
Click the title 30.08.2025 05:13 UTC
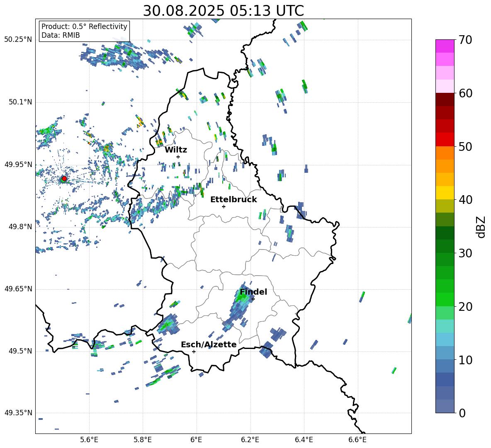pos(223,11)
